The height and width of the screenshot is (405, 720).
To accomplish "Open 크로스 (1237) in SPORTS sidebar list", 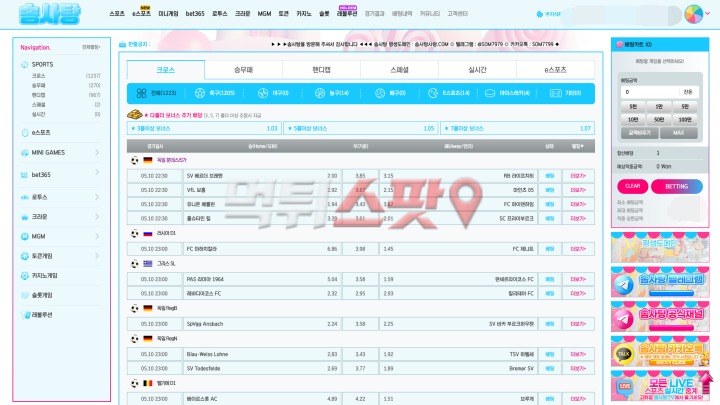I will pos(66,76).
